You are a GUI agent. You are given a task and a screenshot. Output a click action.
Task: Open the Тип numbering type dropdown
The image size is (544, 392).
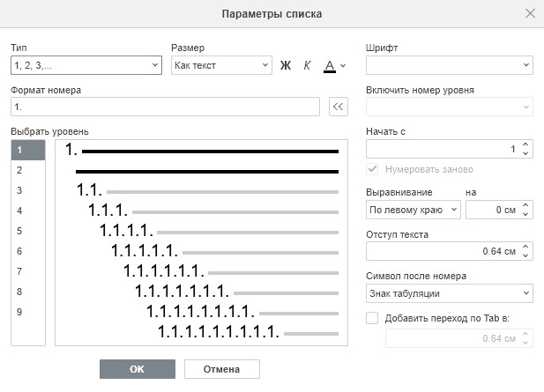tap(86, 65)
